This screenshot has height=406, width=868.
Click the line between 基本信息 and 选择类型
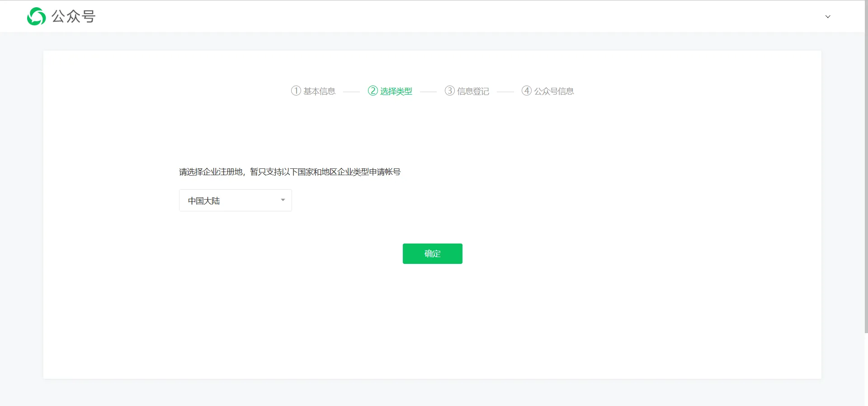(x=351, y=92)
